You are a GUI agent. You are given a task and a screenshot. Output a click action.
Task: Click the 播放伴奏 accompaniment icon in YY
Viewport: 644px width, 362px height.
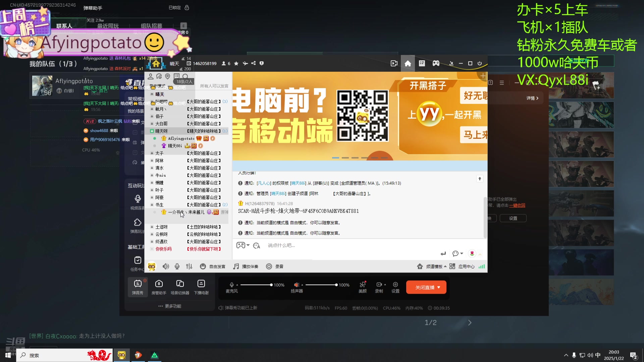pos(236,266)
